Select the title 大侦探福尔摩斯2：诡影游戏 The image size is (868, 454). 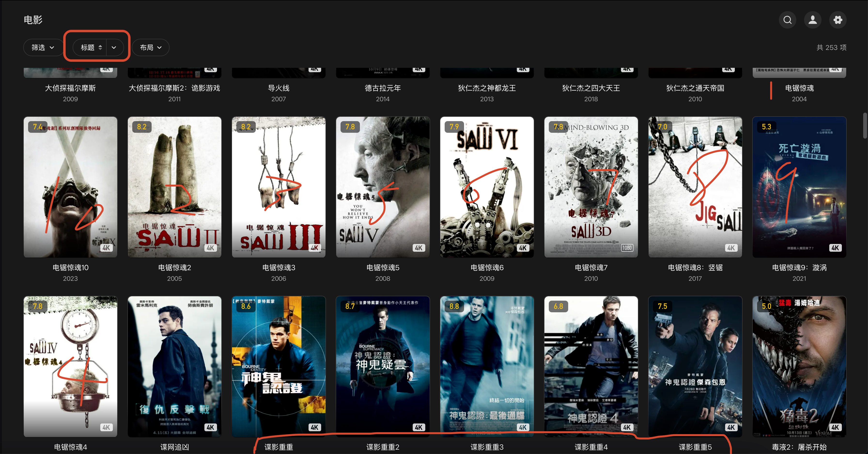(175, 88)
